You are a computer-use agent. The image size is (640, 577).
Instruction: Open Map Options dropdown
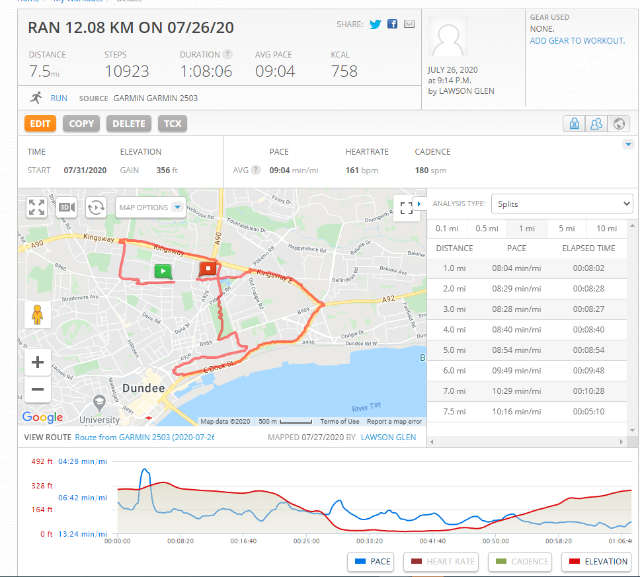click(x=151, y=207)
